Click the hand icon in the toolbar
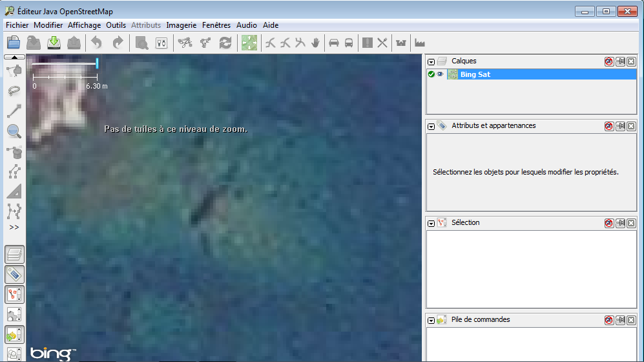The image size is (644, 362). (316, 43)
